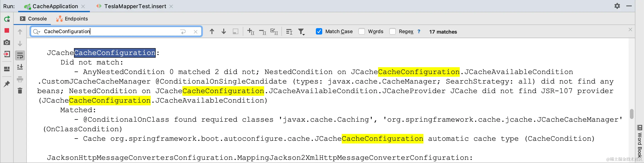
Task: Go to previous search occurrence
Action: (212, 32)
